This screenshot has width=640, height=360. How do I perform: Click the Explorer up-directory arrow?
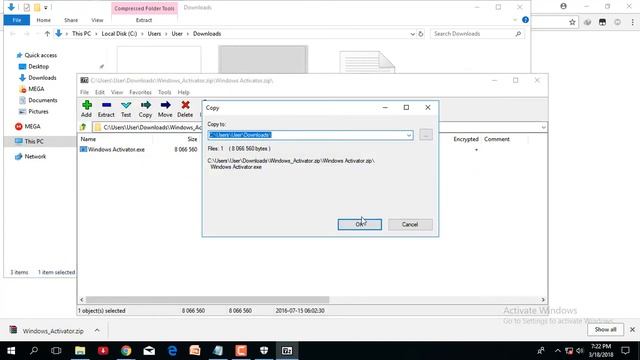pyautogui.click(x=47, y=34)
